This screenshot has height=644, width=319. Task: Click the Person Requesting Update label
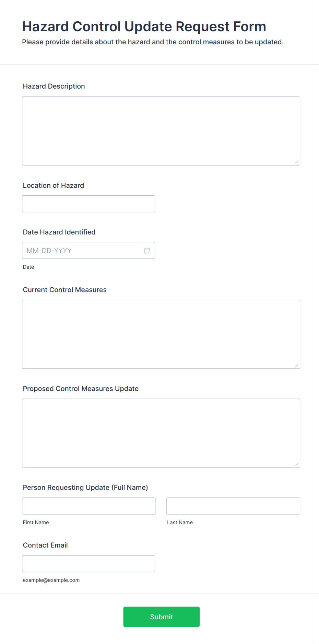85,487
